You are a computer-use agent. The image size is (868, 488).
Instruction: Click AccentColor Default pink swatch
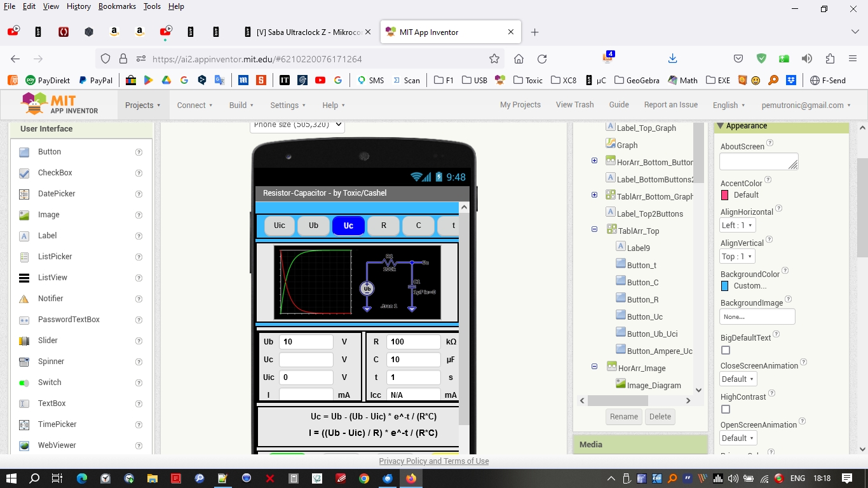[725, 195]
